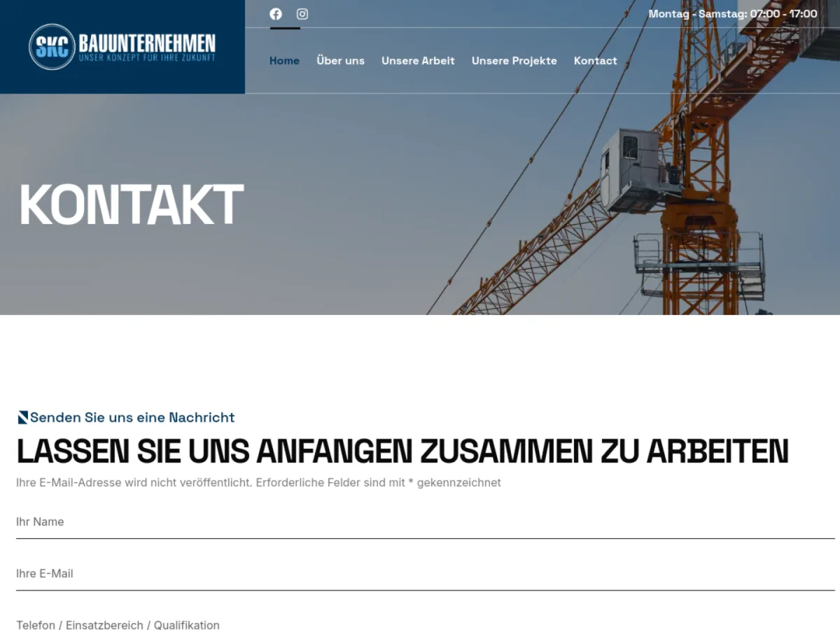
Task: Click the 'Lassen Sie uns anfangen' heading
Action: [x=402, y=451]
